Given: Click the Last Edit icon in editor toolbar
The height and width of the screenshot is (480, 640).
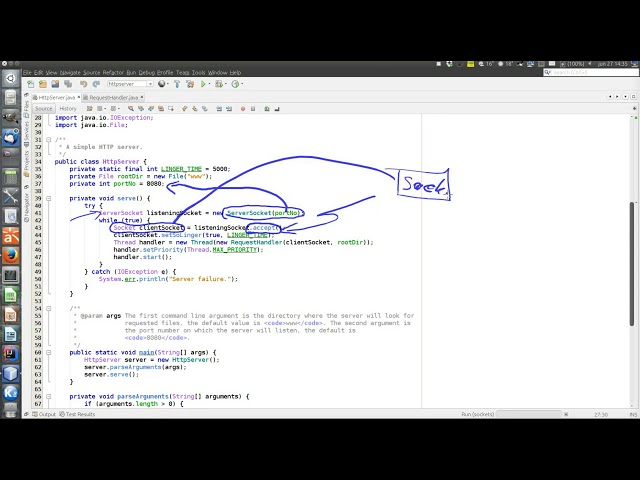Looking at the screenshot, I should pyautogui.click(x=90, y=109).
